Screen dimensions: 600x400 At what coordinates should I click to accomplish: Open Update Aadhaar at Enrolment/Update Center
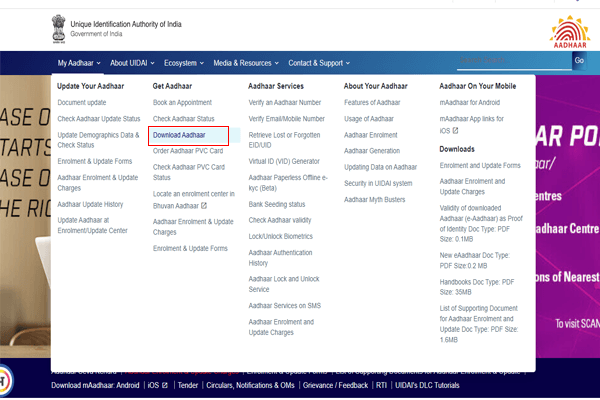92,225
